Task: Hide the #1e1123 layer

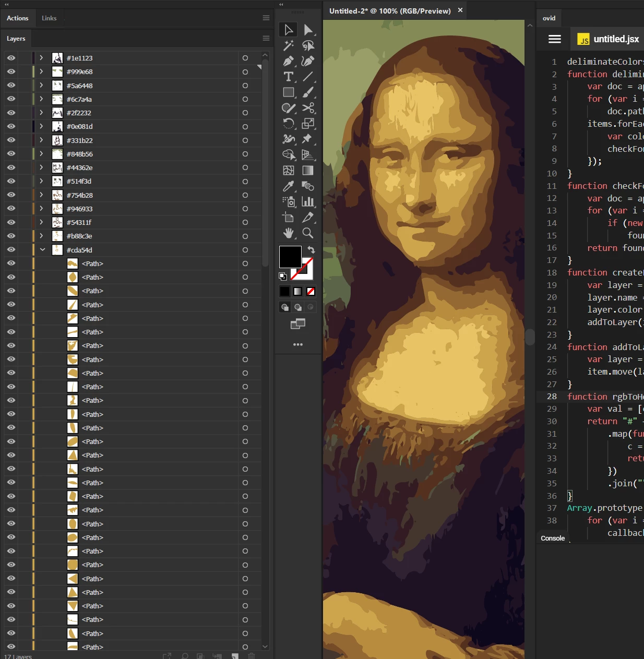Action: pyautogui.click(x=11, y=58)
